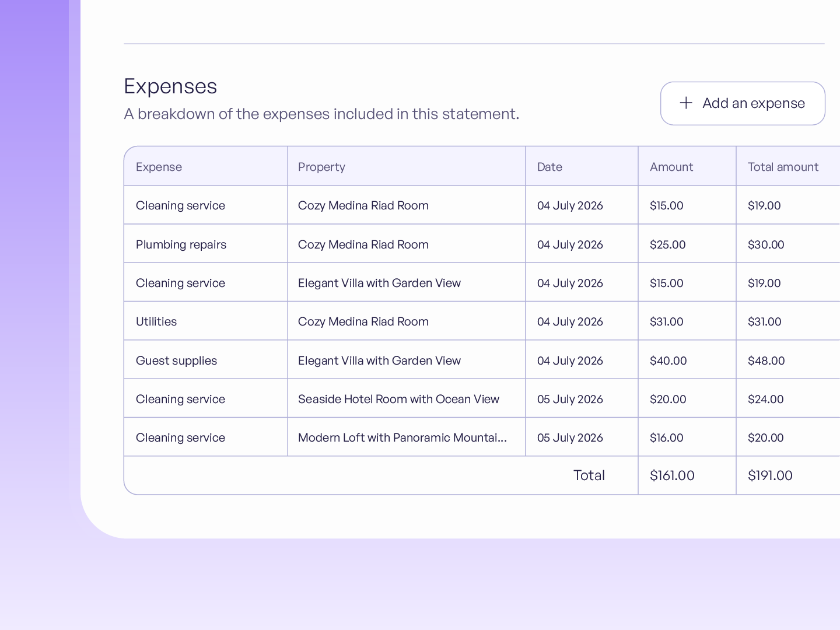Click Seaside Hotel Room with Ocean View
This screenshot has width=840, height=630.
click(x=398, y=399)
